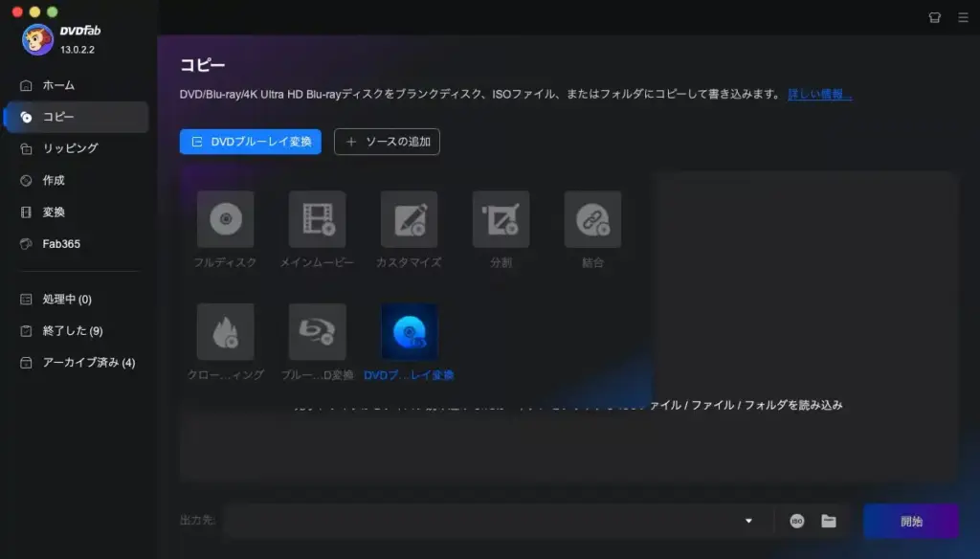Image resolution: width=980 pixels, height=559 pixels.
Task: Open the hamburger menu at top right
Action: (963, 17)
